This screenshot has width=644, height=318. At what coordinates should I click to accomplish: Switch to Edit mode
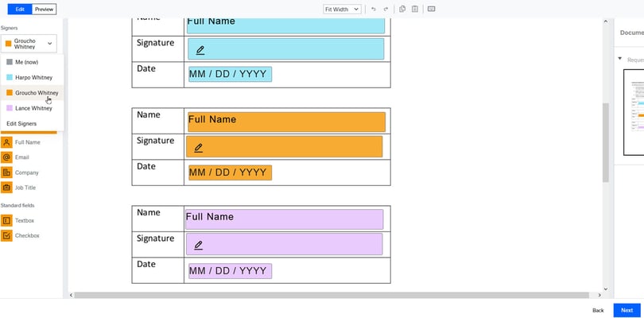click(20, 9)
